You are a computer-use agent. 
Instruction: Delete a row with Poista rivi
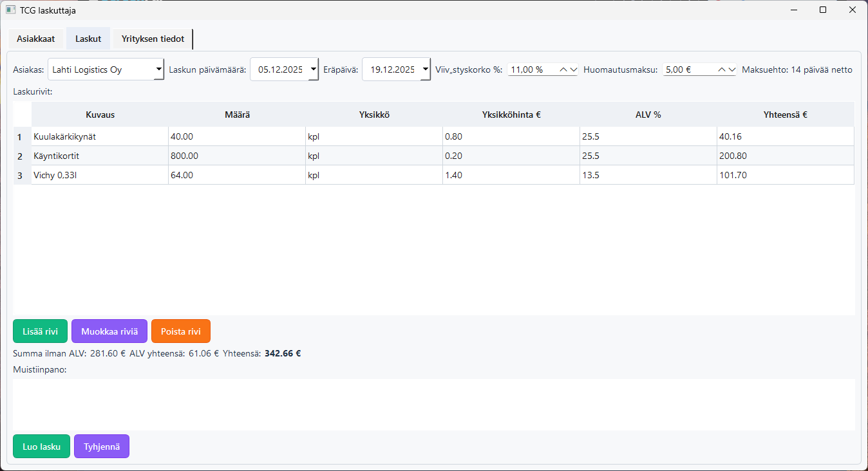pyautogui.click(x=181, y=331)
